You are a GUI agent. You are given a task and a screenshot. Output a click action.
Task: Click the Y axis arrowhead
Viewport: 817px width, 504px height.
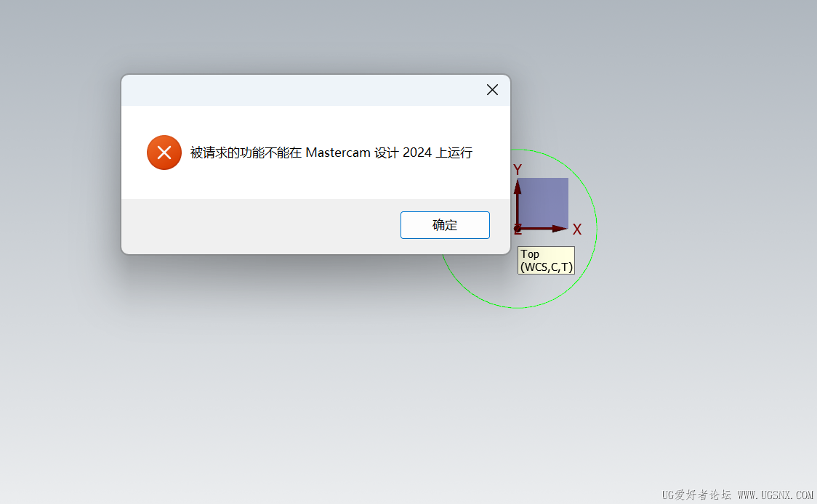point(518,187)
